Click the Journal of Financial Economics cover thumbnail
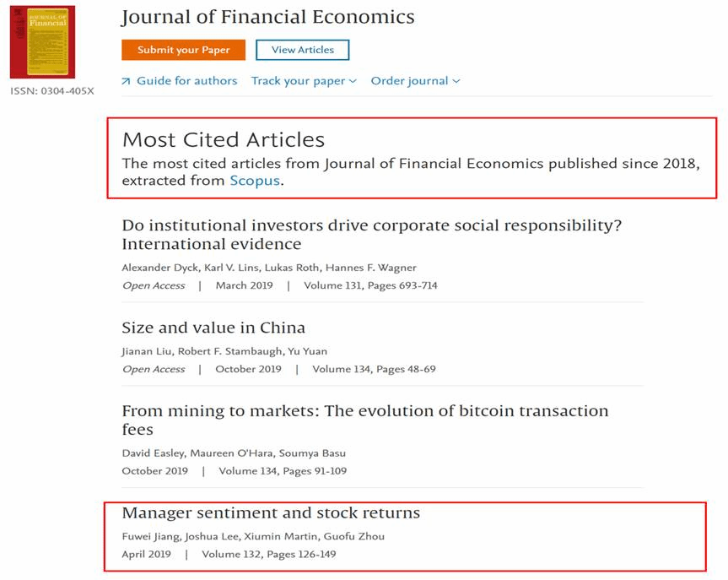728x580 pixels. click(42, 42)
